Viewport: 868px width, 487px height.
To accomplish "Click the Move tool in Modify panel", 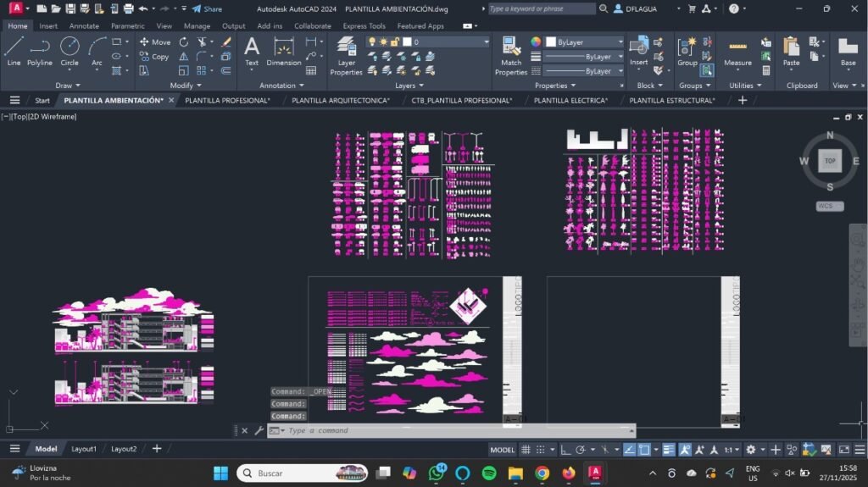I will pyautogui.click(x=155, y=42).
